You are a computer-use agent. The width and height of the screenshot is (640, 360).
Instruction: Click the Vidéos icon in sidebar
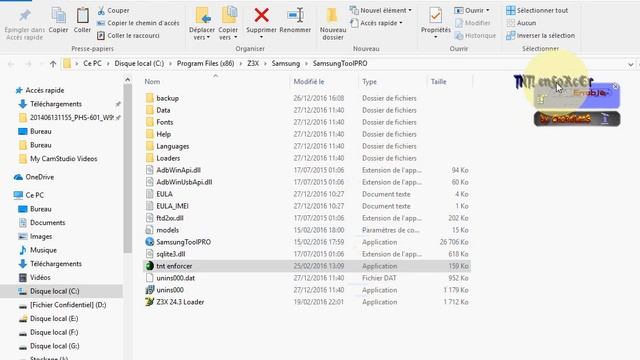pyautogui.click(x=23, y=278)
